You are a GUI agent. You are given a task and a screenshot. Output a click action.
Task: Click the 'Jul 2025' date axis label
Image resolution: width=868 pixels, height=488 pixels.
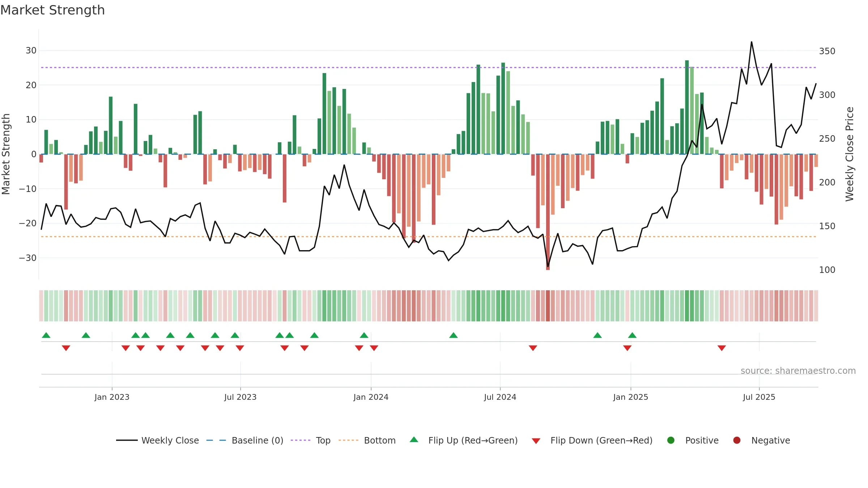(x=759, y=397)
